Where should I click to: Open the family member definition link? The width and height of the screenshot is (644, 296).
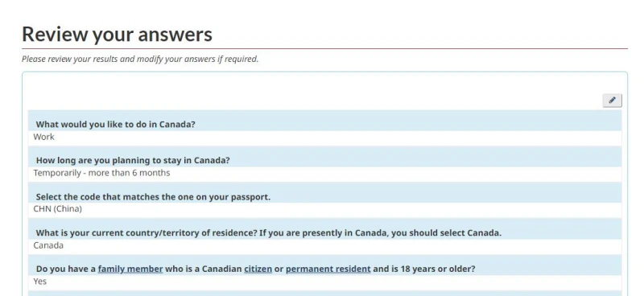click(x=130, y=269)
